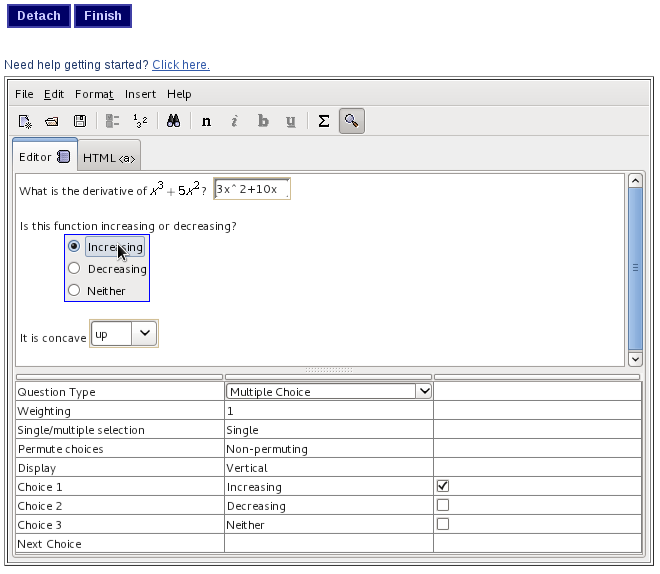660x574 pixels.
Task: Select the Decreasing radio button
Action: pos(74,268)
